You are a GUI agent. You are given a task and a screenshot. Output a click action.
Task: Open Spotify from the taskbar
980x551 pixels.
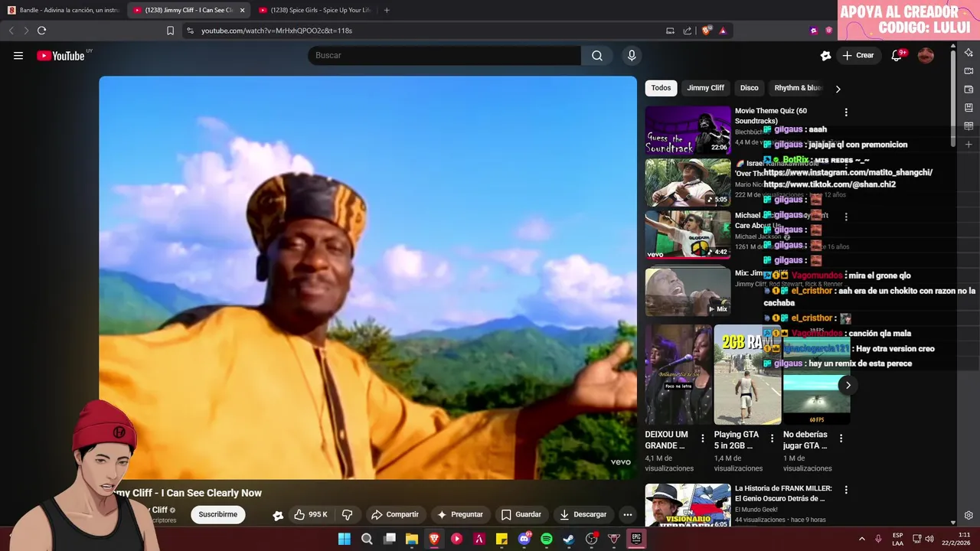pyautogui.click(x=547, y=539)
